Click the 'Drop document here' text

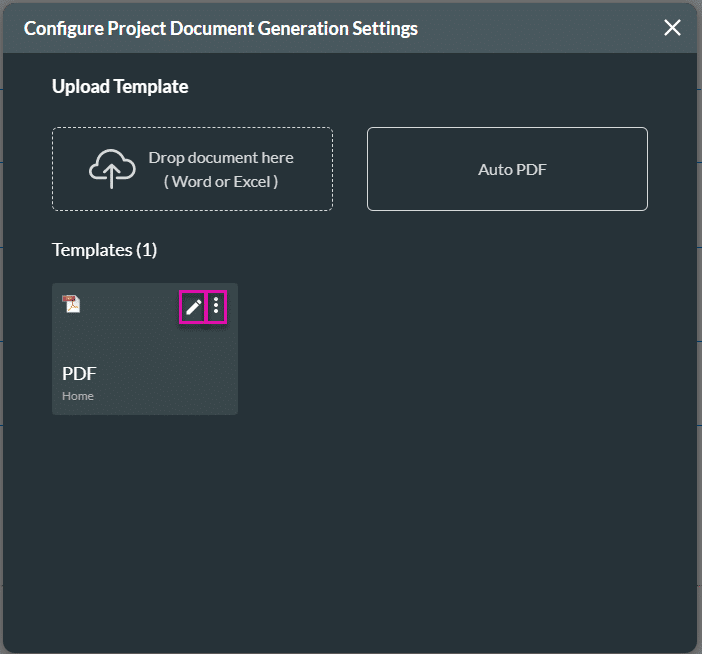221,158
